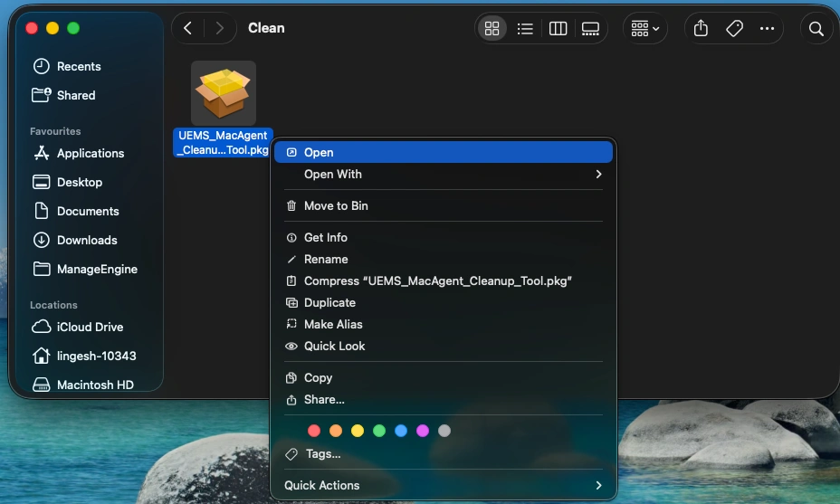
Task: Open the ManageEngine sidebar folder
Action: coord(85,269)
